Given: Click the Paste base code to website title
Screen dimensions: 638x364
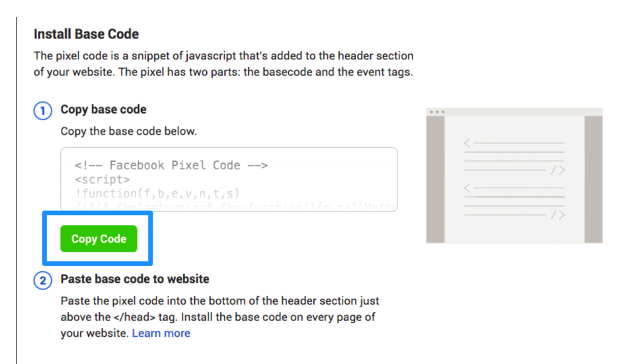Looking at the screenshot, I should click(x=135, y=279).
